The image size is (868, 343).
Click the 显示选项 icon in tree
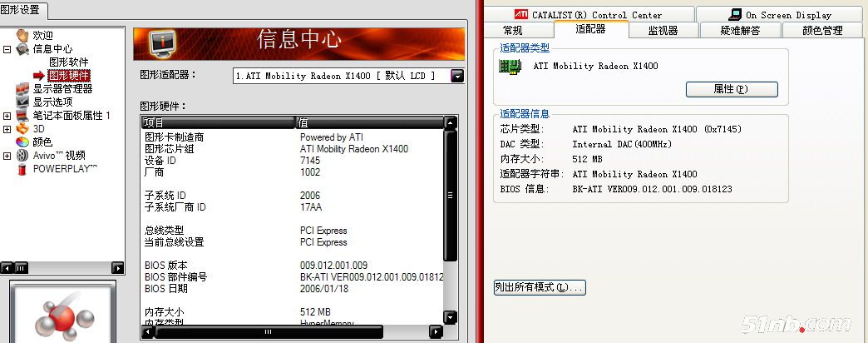pos(22,102)
